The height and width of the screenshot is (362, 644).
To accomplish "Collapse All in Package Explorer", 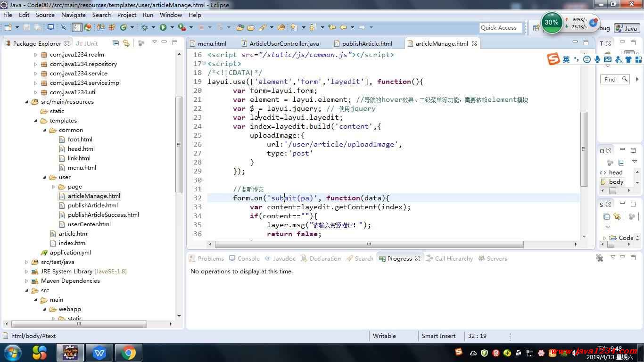I will 116,43.
